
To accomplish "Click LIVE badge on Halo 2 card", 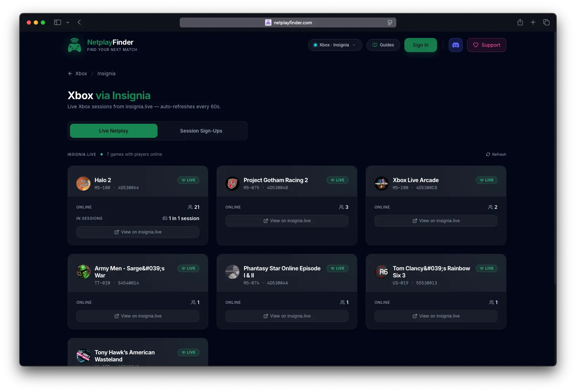I will (188, 180).
